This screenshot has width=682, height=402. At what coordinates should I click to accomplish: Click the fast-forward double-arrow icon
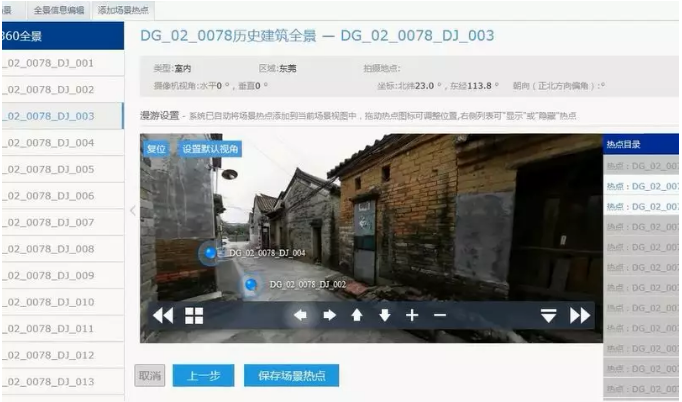[x=580, y=316]
